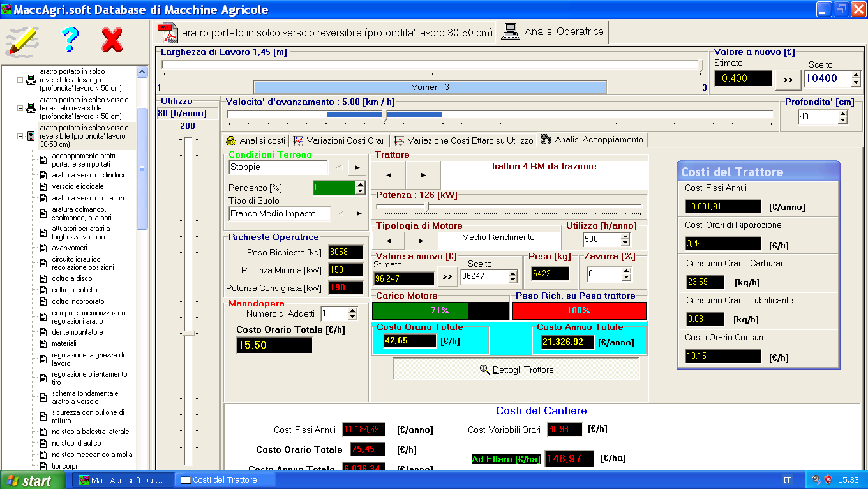
Task: Collapse aratro versoio reversibile 30-50 cm node
Action: coord(20,136)
